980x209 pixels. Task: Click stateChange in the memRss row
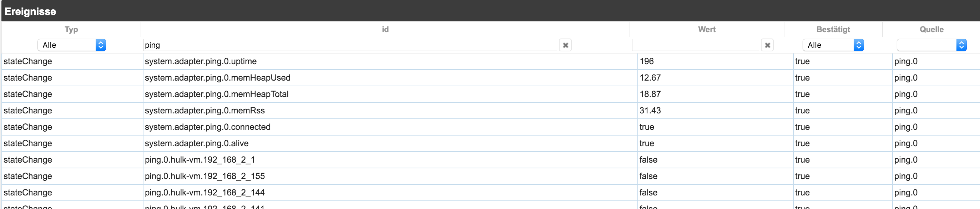pyautogui.click(x=28, y=111)
